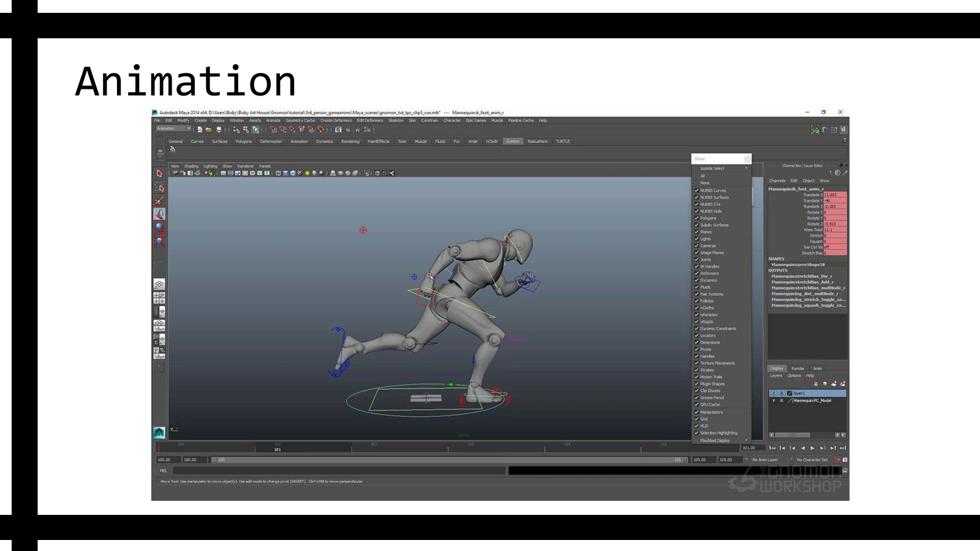Click the New Scene icon
Screen dimensions: 980x551
point(200,130)
